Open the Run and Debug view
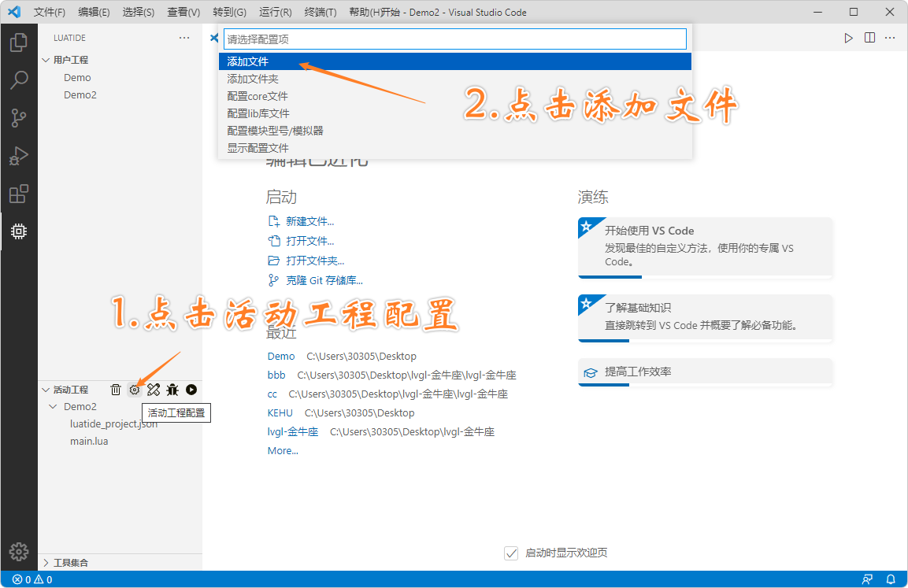The height and width of the screenshot is (588, 908). pos(19,157)
